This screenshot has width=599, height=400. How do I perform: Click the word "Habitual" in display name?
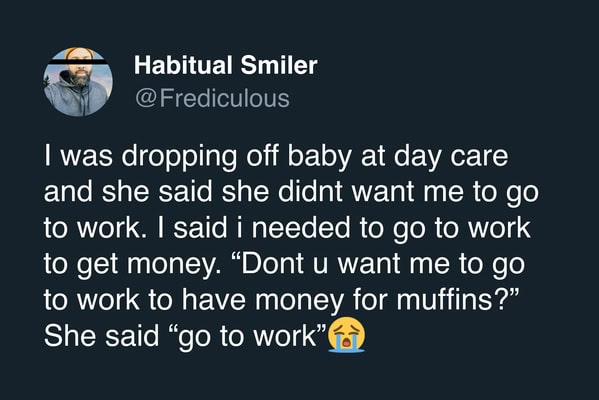pos(183,65)
